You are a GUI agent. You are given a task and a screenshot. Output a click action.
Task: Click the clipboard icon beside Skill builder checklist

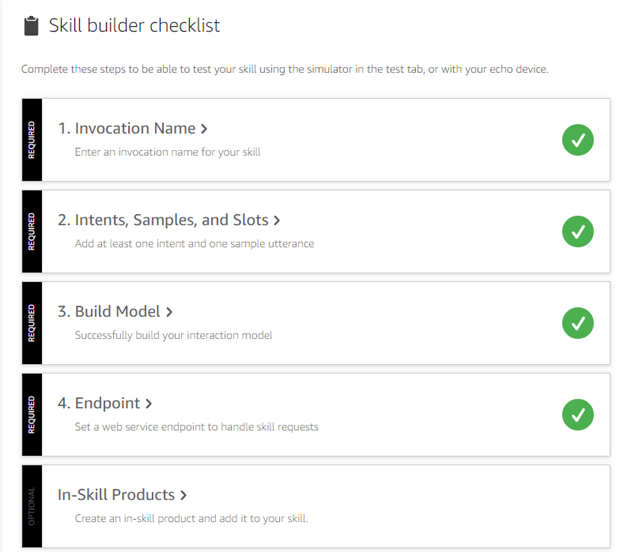click(31, 26)
